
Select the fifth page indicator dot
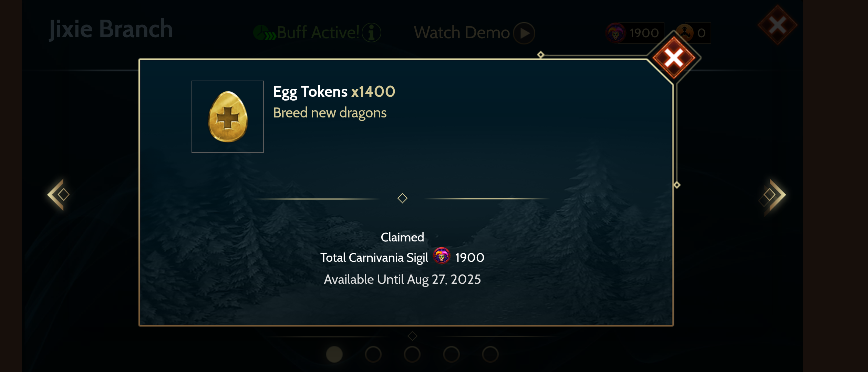point(490,354)
